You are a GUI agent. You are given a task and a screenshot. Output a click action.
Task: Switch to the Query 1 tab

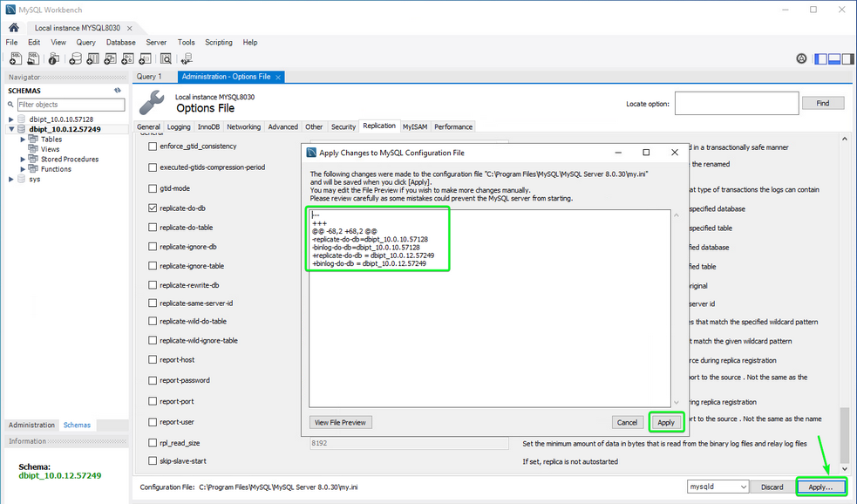[x=149, y=77]
